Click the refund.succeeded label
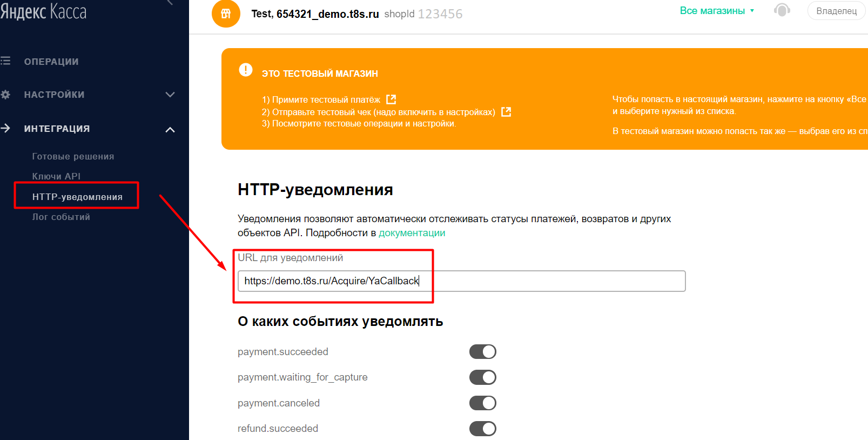Image resolution: width=868 pixels, height=440 pixels. (278, 429)
